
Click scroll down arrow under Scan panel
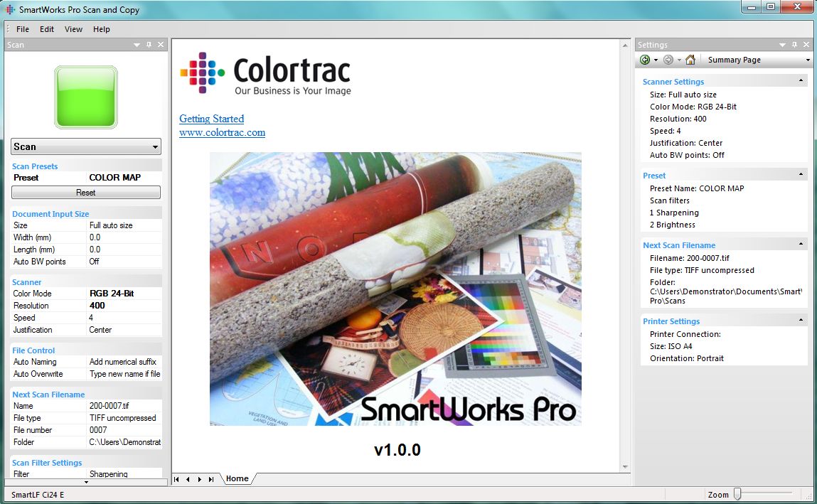coord(86,482)
